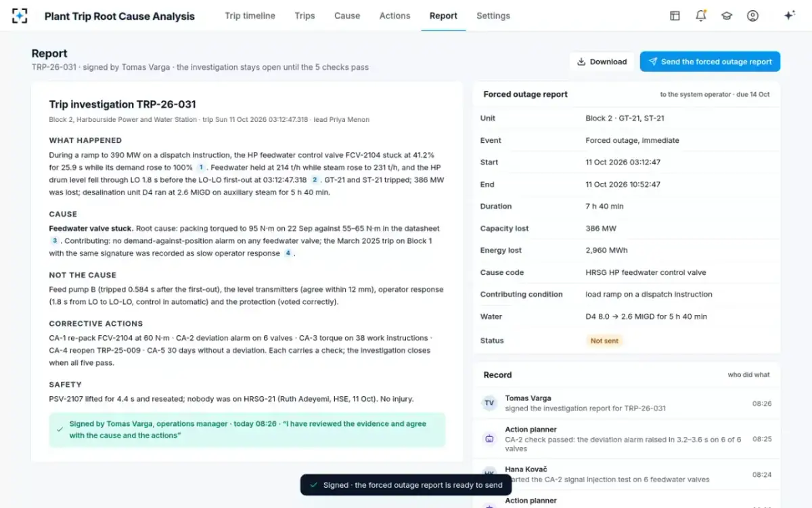Click Capacity lost value 386 MW
Viewport: 812px width, 508px height.
pyautogui.click(x=602, y=228)
